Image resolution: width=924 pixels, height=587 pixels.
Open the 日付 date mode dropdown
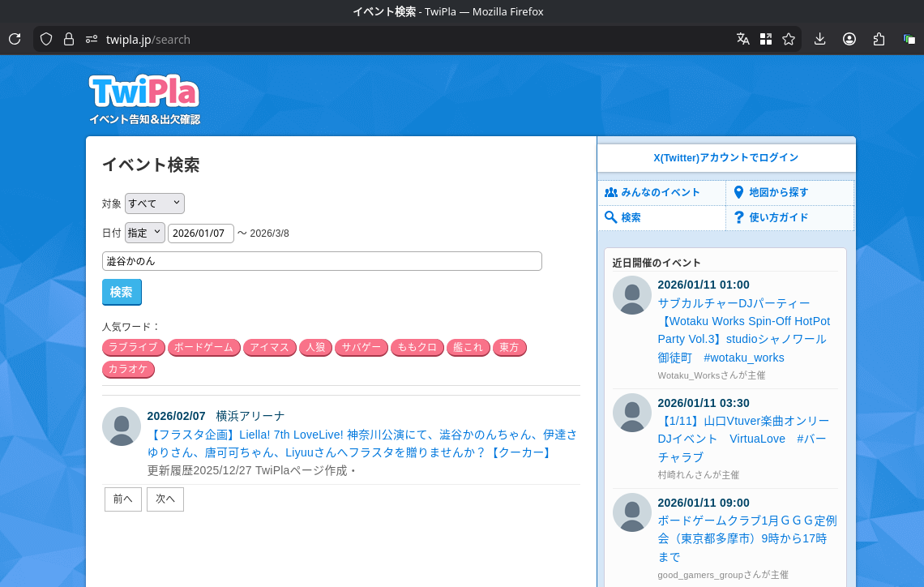point(144,232)
